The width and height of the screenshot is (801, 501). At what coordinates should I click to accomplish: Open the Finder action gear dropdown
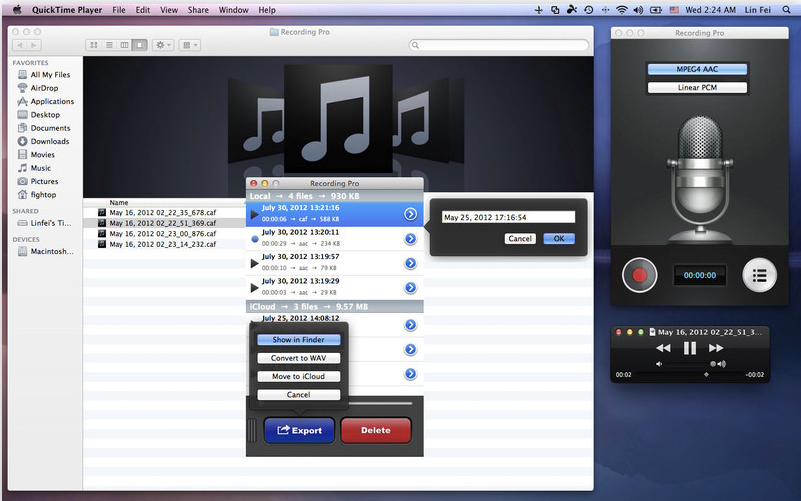click(163, 45)
